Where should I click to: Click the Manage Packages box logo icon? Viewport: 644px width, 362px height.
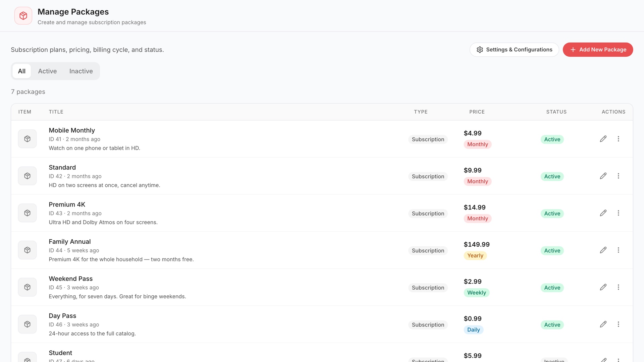click(23, 16)
